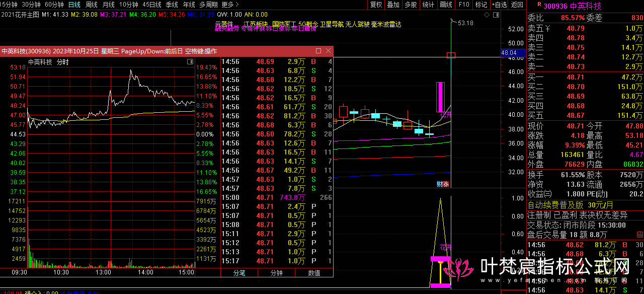Open the 国防军工 concept tag
Screen dimensions: 644x294
point(284,24)
